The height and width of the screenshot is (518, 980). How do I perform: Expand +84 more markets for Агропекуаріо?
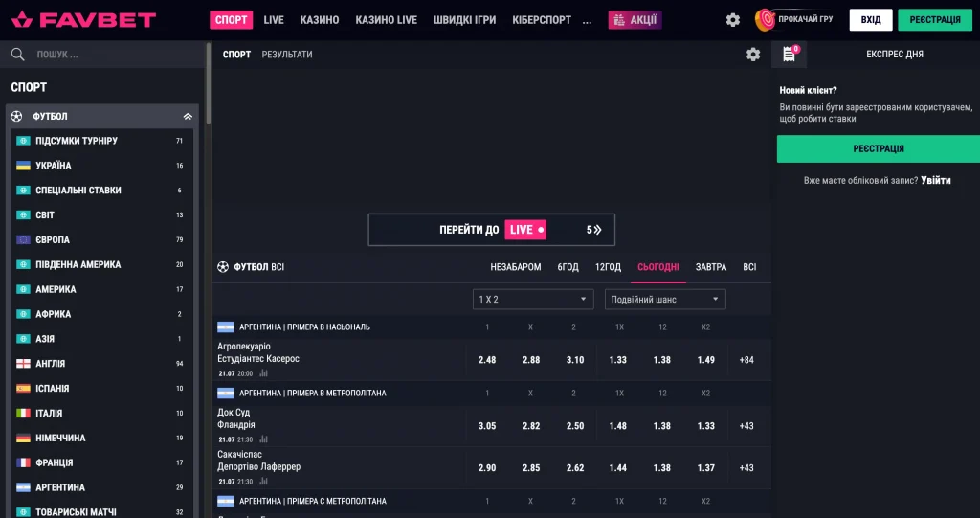746,360
